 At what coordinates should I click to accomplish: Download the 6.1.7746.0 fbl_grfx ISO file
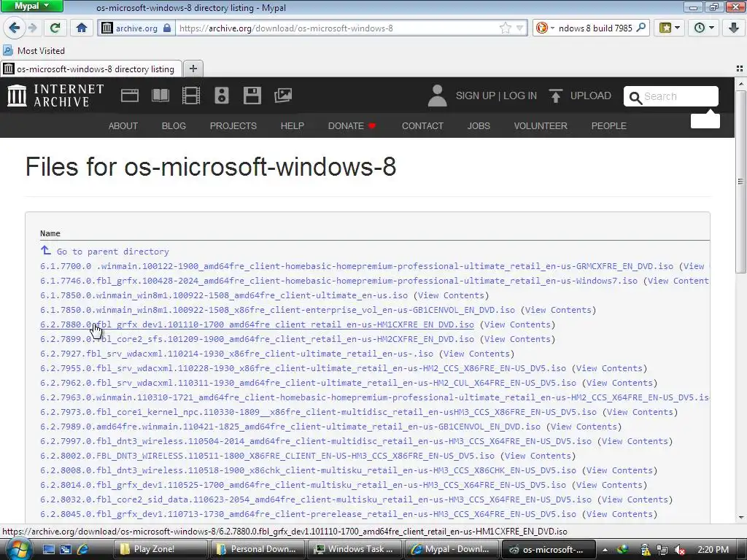(338, 281)
